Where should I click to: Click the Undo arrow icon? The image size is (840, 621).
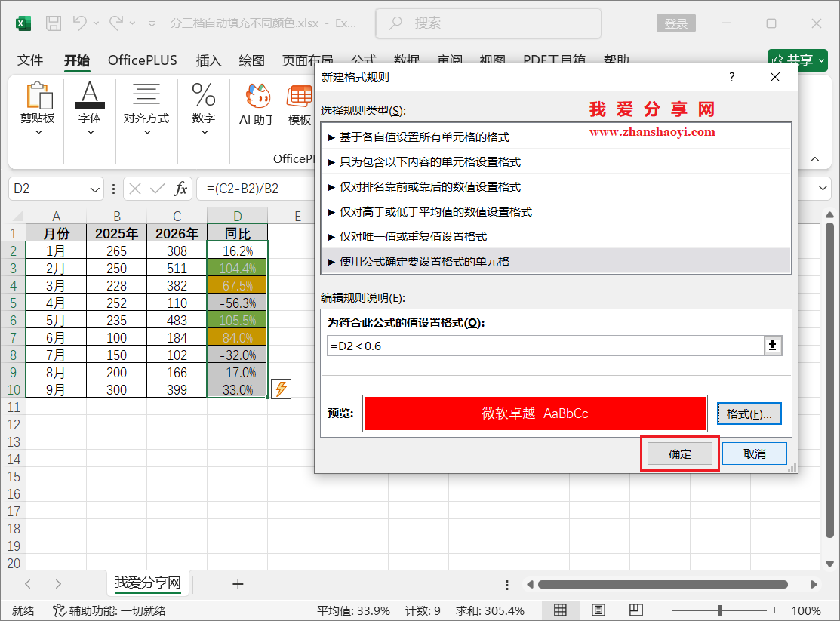80,23
